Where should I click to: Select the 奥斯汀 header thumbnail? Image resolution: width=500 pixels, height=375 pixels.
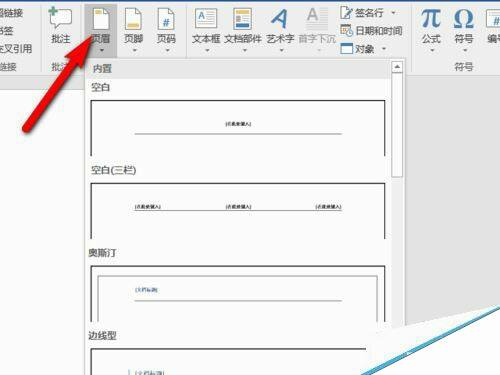point(238,293)
